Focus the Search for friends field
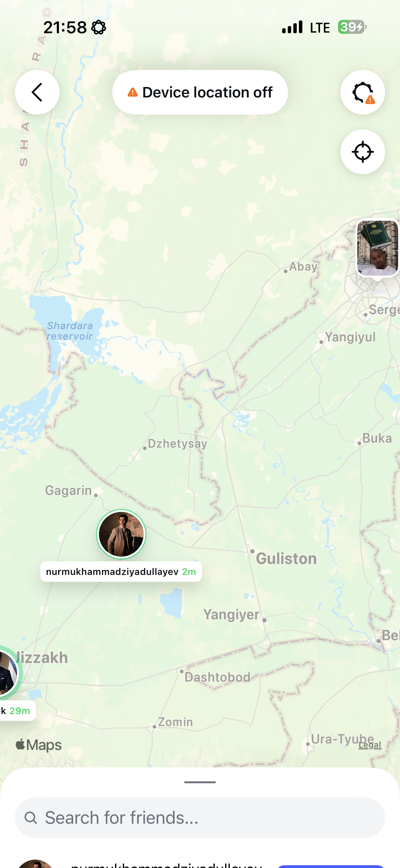The height and width of the screenshot is (868, 400). click(x=200, y=817)
